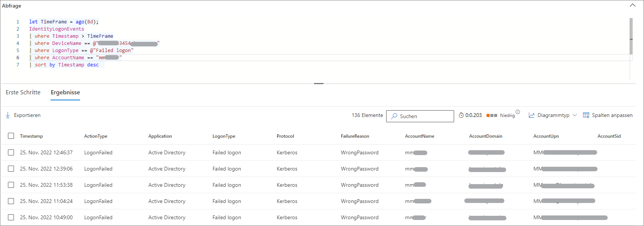Click the query duration stopwatch icon
644x226 pixels.
(461, 115)
